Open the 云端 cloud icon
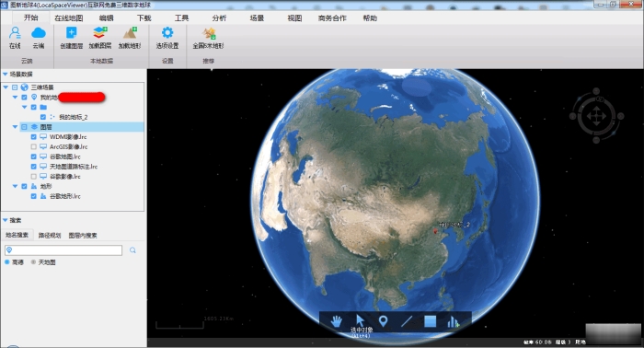The image size is (644, 348). tap(39, 33)
